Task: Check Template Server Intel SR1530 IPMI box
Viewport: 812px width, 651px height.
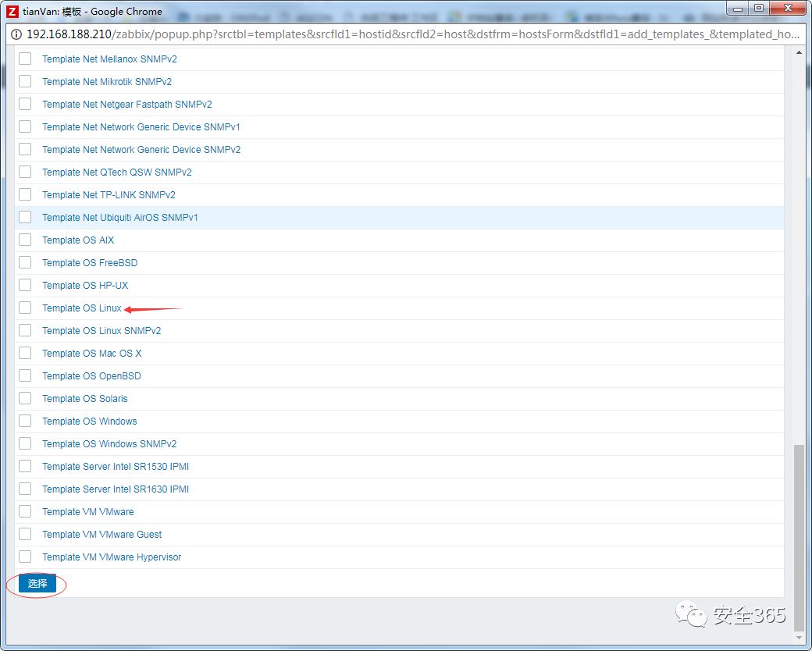Action: tap(25, 466)
